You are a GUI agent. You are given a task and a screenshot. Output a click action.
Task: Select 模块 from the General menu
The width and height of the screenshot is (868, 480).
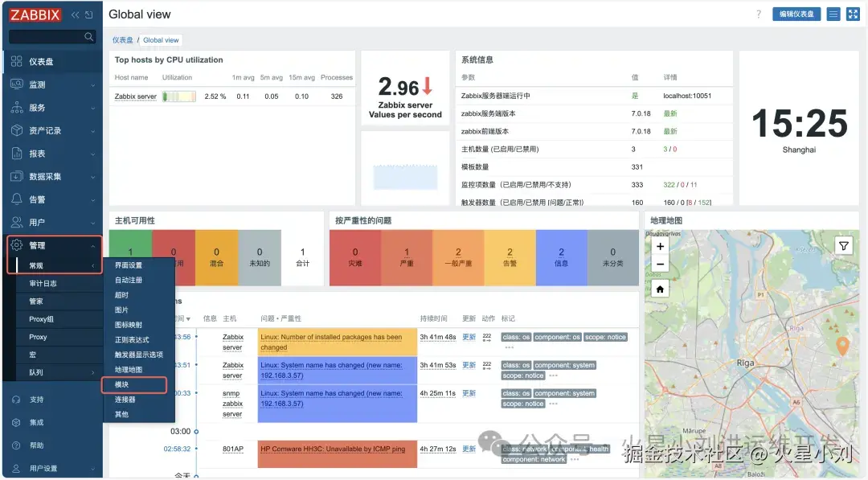(133, 385)
